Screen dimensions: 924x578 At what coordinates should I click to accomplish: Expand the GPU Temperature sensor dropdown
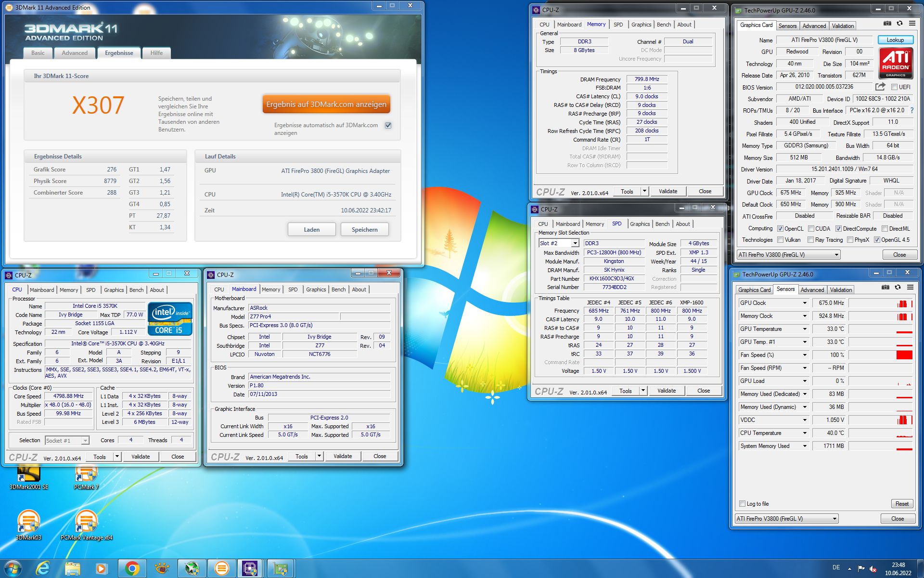[804, 329]
